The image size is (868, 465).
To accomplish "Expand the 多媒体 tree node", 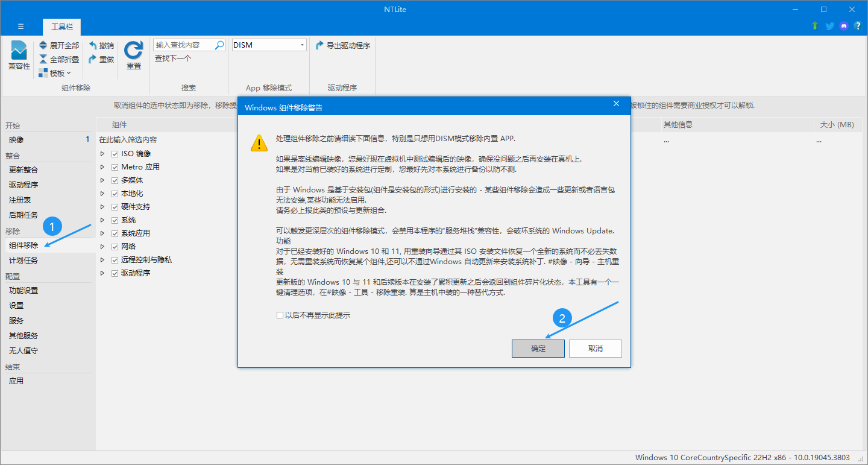I will point(102,180).
